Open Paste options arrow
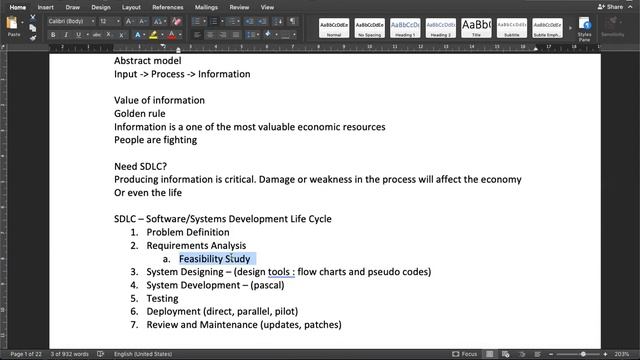640x360 pixels. pyautogui.click(x=22, y=23)
